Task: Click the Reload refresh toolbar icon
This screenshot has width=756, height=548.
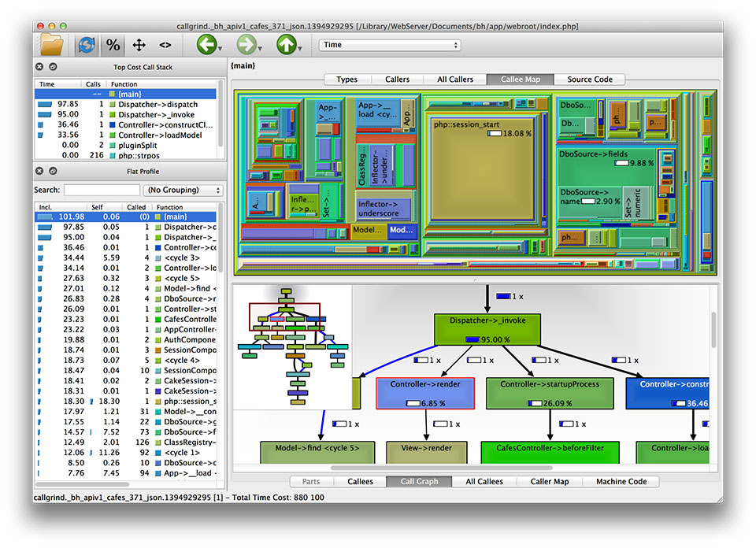Action: pyautogui.click(x=87, y=46)
